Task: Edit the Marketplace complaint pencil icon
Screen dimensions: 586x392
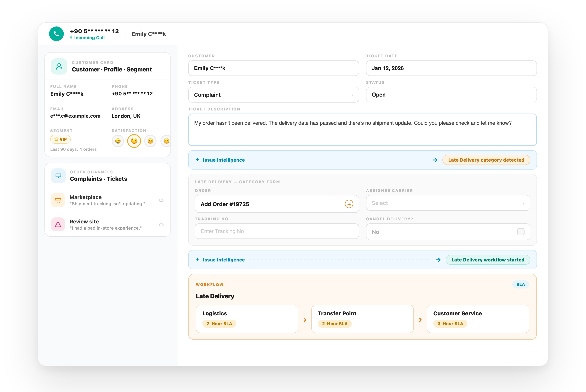Action: [x=161, y=200]
